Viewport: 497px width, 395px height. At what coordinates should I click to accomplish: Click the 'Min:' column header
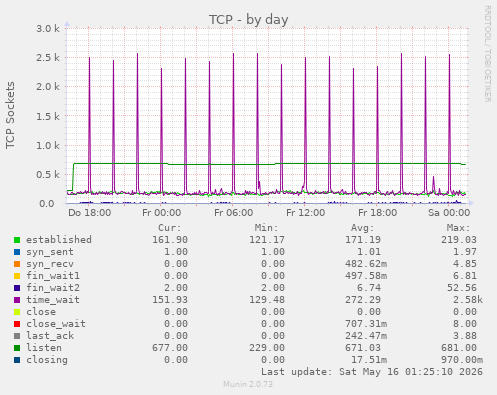coord(266,228)
